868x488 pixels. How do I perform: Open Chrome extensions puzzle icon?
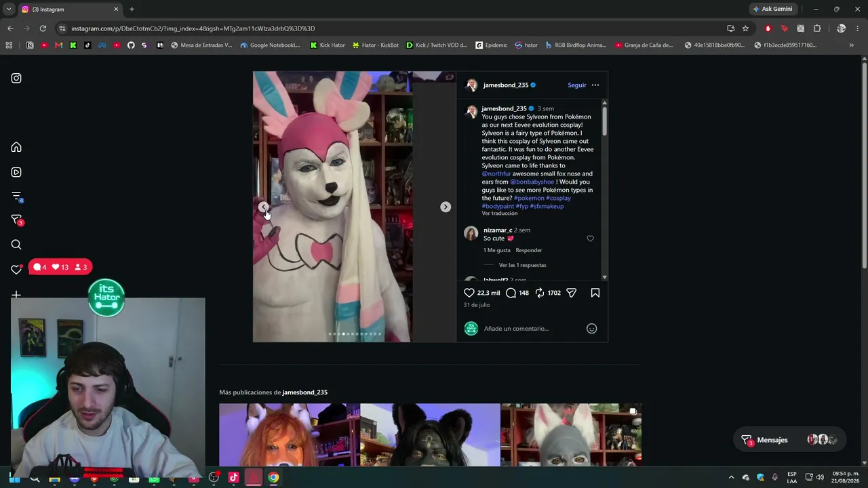[817, 28]
